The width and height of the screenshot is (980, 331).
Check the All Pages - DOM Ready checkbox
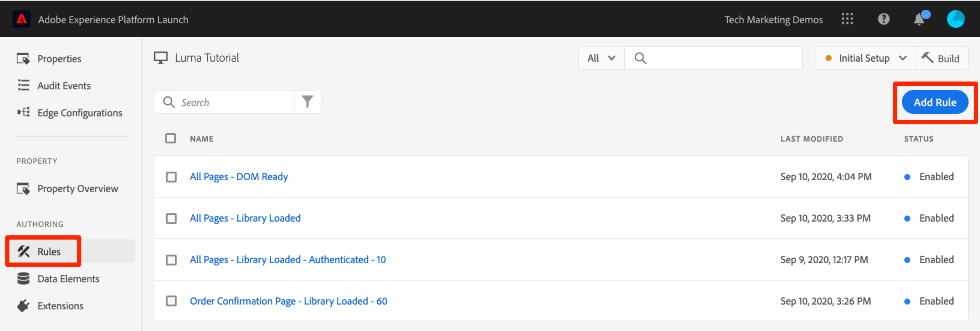pyautogui.click(x=171, y=177)
